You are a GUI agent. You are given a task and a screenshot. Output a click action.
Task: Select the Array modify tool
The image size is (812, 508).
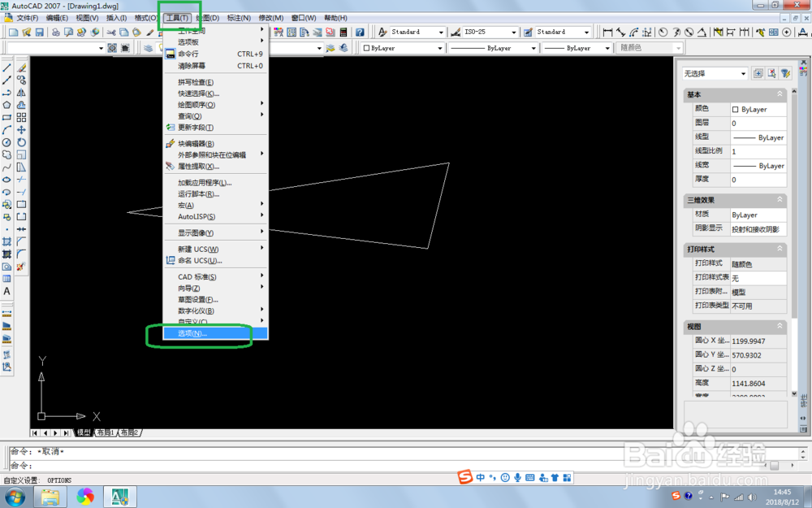(21, 118)
